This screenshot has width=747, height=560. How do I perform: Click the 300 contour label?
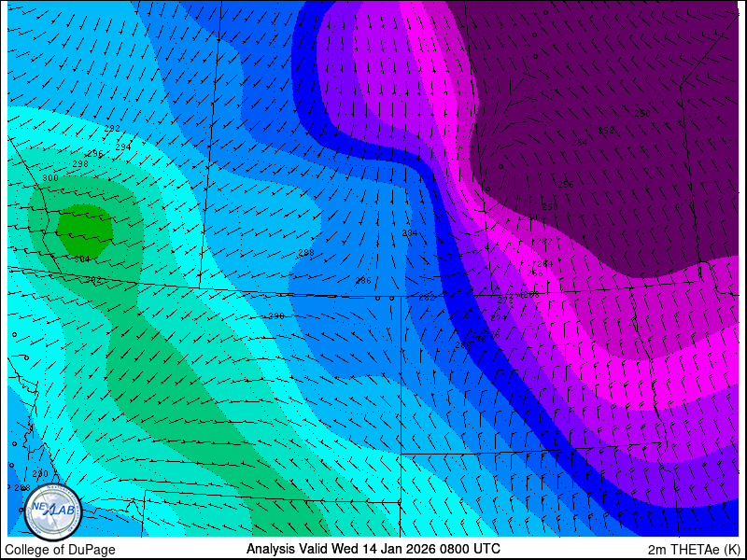click(x=50, y=178)
